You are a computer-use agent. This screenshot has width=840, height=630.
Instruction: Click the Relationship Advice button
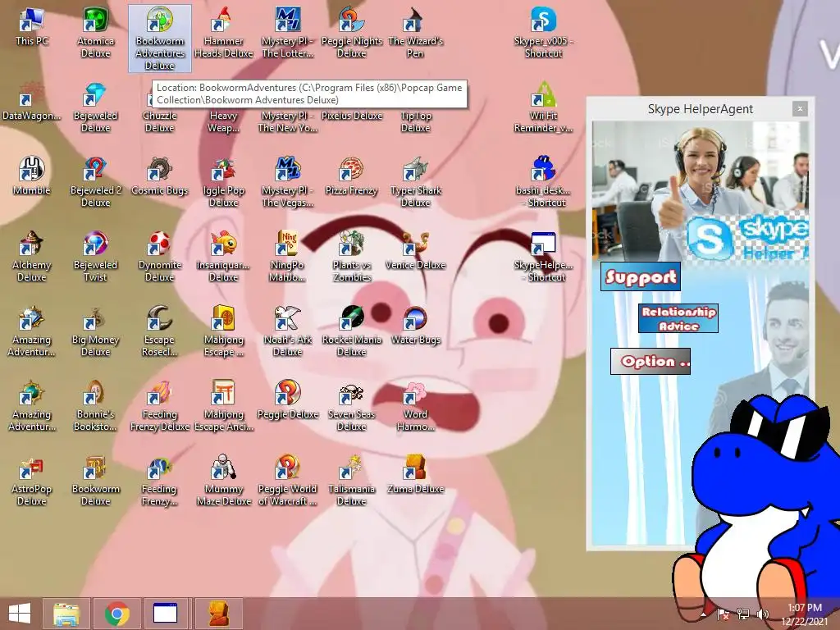[x=678, y=318]
